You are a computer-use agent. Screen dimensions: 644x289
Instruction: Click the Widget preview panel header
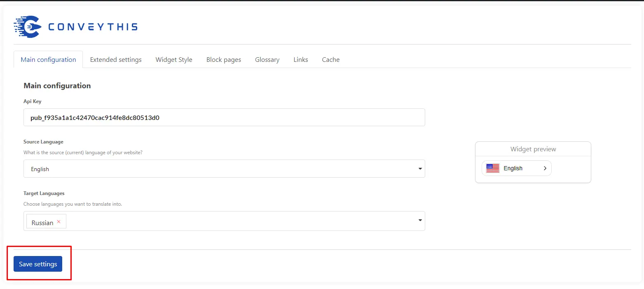[533, 149]
